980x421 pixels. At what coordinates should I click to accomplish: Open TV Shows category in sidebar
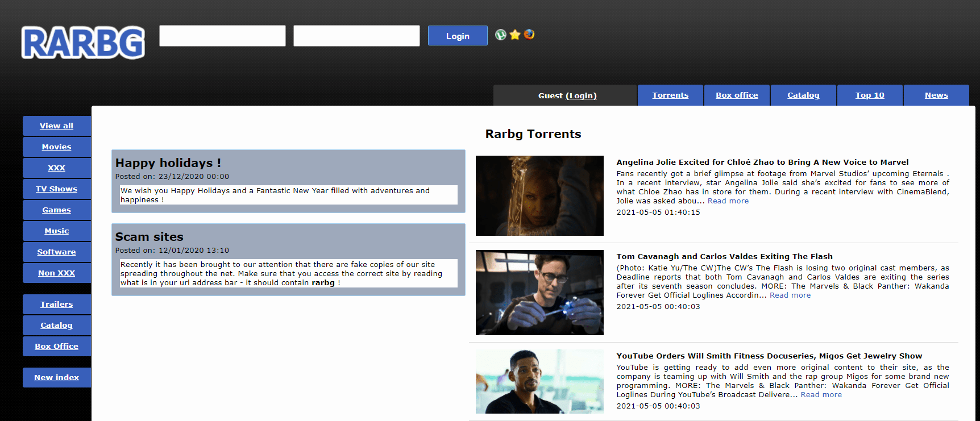click(x=57, y=189)
